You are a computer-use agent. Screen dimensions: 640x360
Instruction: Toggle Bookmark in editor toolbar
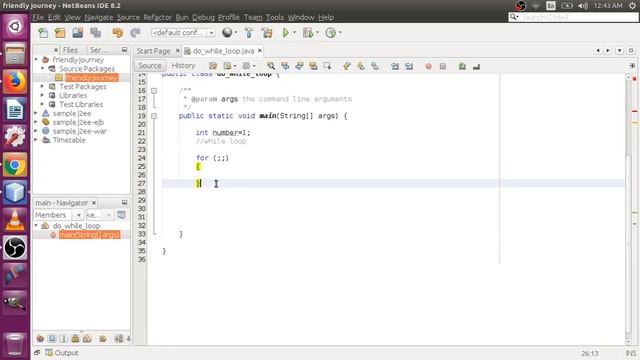click(x=375, y=66)
